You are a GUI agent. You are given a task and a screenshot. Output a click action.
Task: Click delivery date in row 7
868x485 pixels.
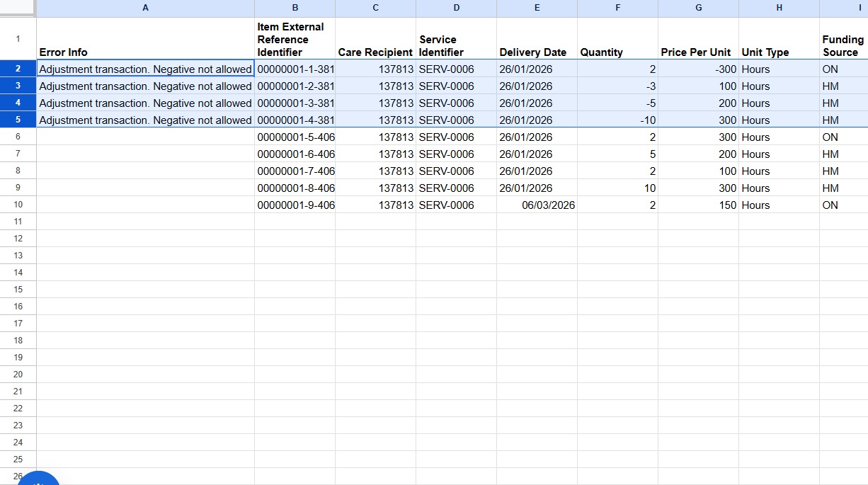[x=537, y=154]
